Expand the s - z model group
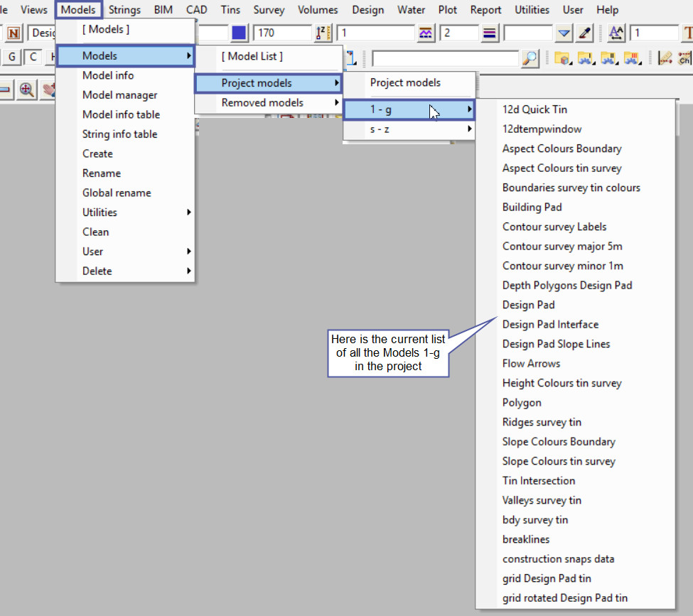Image resolution: width=693 pixels, height=616 pixels. click(409, 129)
